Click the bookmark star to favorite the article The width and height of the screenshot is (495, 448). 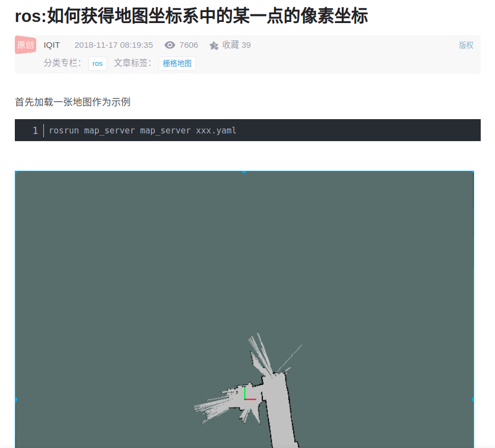coord(213,45)
